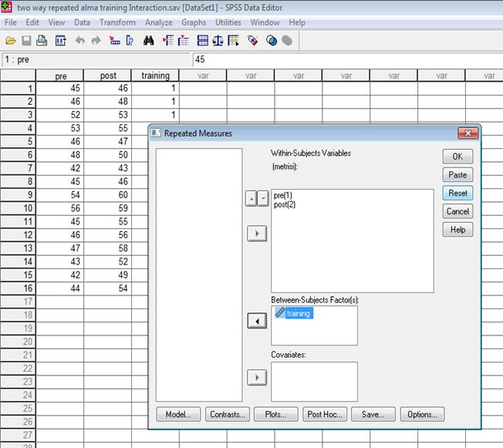Click the Save File disk icon

tap(26, 41)
